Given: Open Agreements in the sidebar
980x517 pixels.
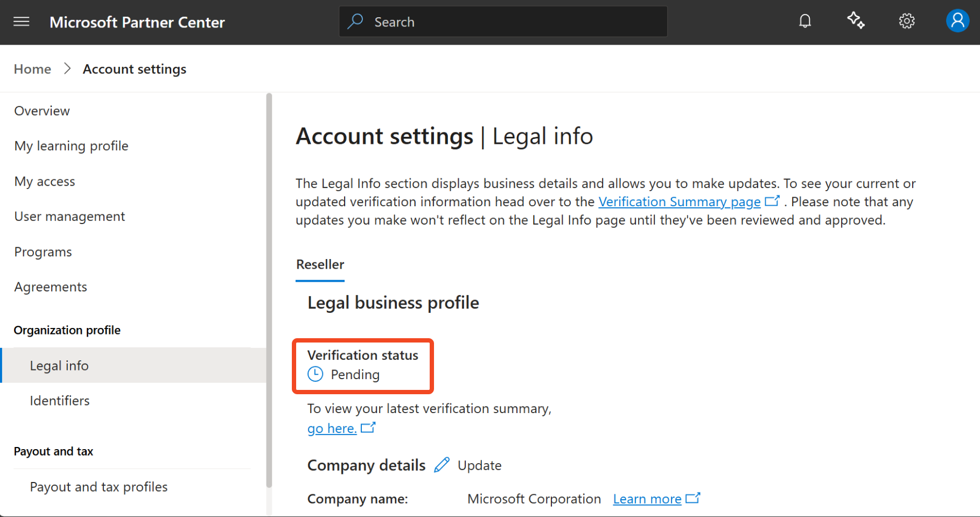Looking at the screenshot, I should coord(51,287).
